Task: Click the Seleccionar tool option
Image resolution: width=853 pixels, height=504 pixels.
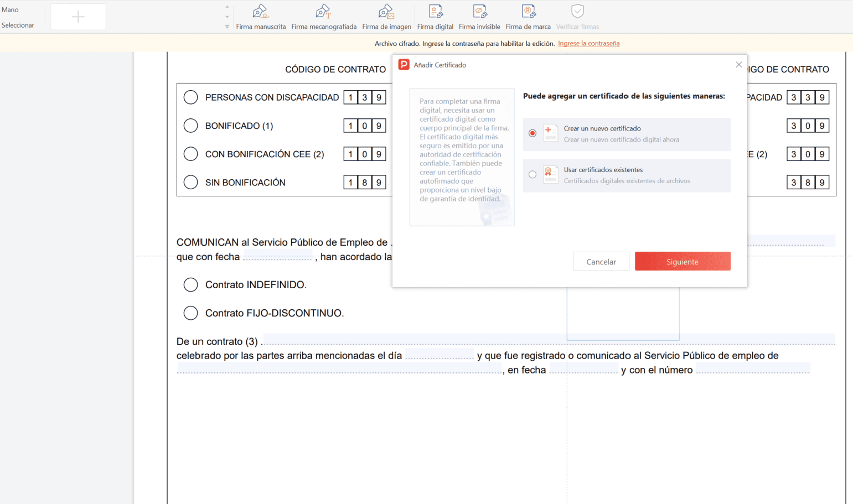Action: [18, 25]
